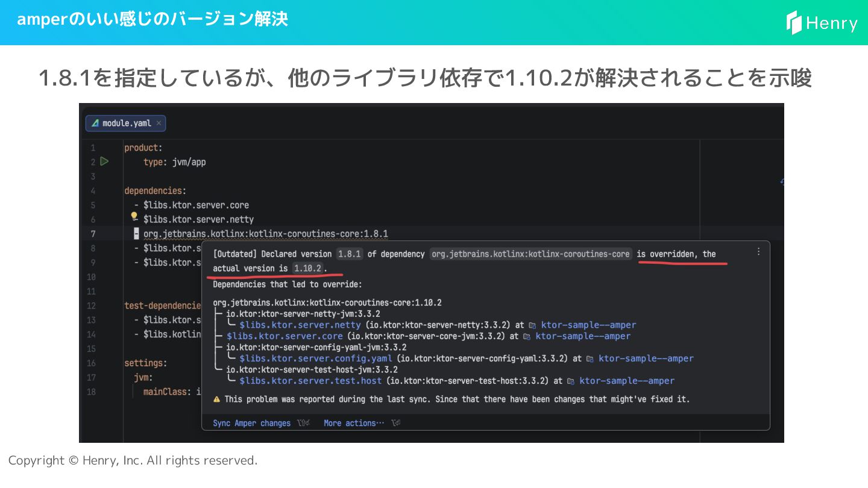
Task: Click the green run gutter icon
Action: click(x=104, y=161)
